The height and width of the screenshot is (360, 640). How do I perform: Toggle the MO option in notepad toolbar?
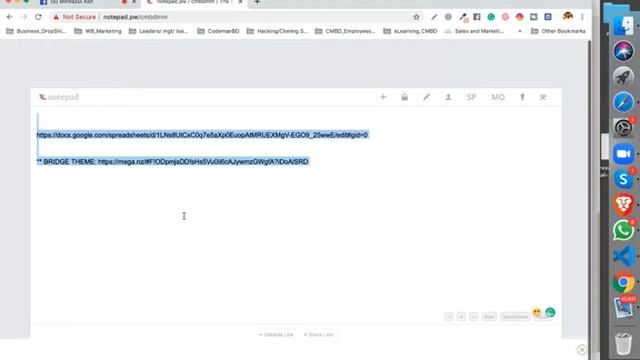pyautogui.click(x=498, y=97)
